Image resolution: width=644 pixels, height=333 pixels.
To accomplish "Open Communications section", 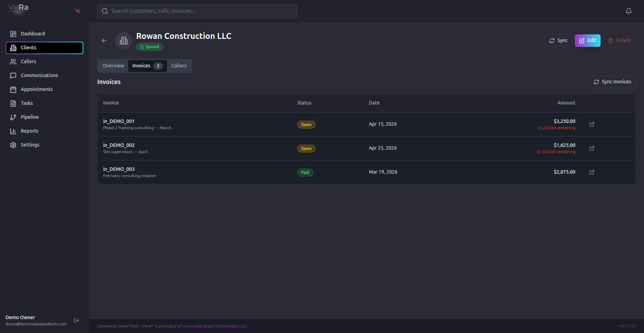I will (44, 75).
